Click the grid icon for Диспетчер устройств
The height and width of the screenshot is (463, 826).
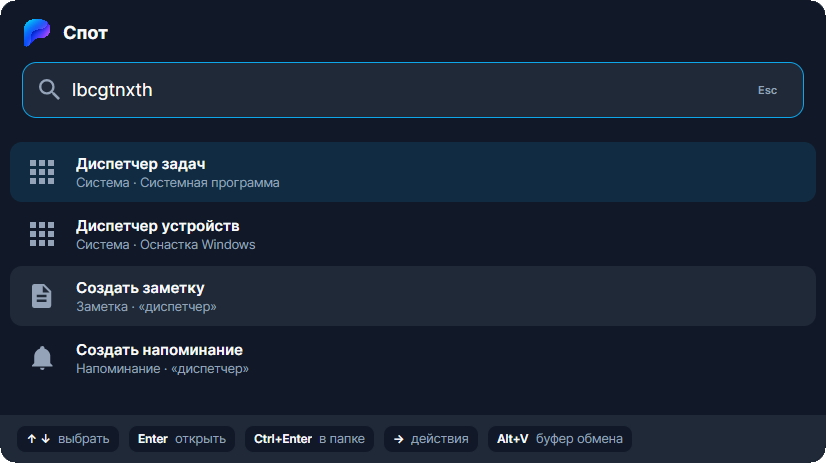(42, 234)
